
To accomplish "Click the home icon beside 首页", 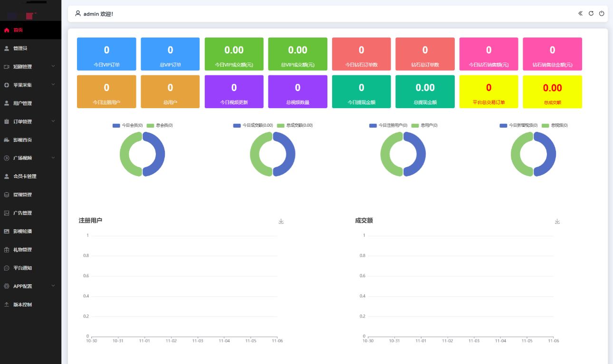I will coord(7,30).
